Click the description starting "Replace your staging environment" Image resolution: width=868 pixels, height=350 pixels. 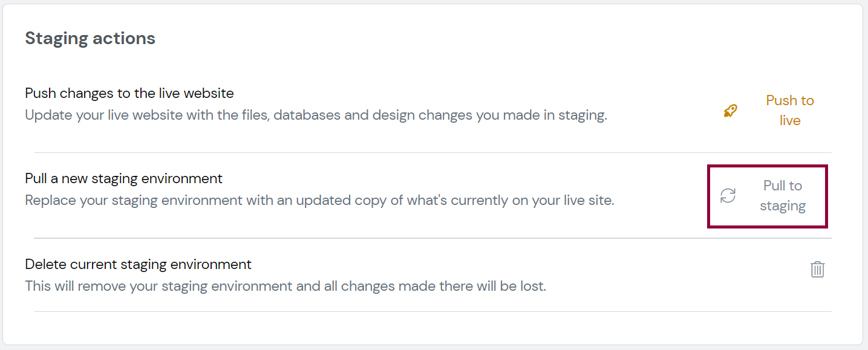319,200
